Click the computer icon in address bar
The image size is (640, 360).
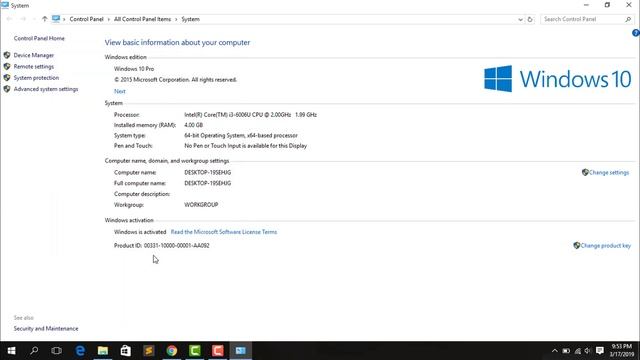pyautogui.click(x=56, y=19)
